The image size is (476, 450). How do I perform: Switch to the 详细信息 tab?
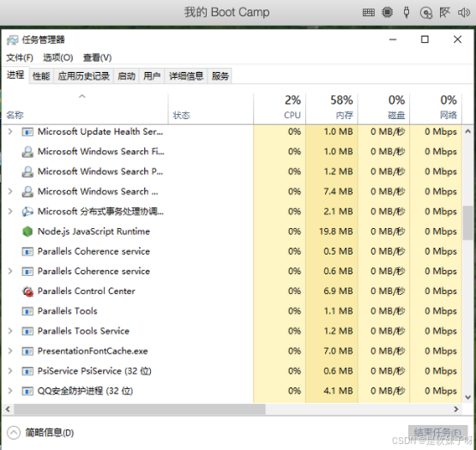click(x=186, y=76)
